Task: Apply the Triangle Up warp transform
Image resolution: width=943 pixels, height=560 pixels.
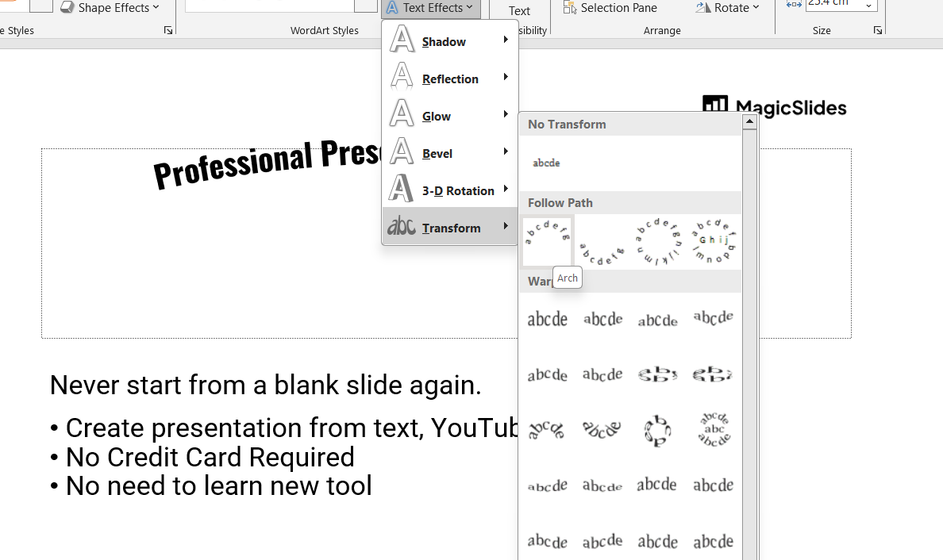Action: [x=658, y=319]
